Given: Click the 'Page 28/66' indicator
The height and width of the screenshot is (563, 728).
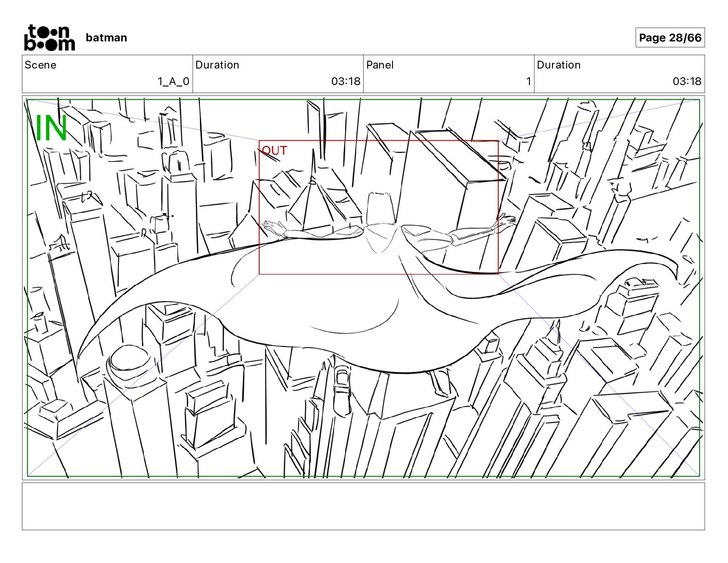Looking at the screenshot, I should 670,38.
